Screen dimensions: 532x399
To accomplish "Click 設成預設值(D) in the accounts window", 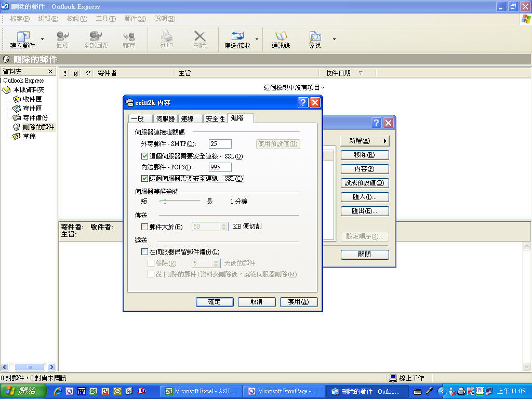I will (365, 183).
